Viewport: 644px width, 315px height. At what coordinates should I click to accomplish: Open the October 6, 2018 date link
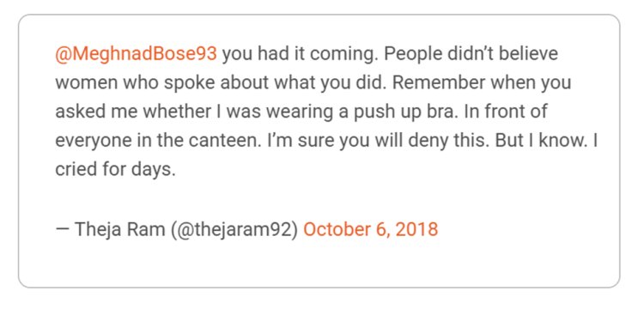[x=370, y=229]
